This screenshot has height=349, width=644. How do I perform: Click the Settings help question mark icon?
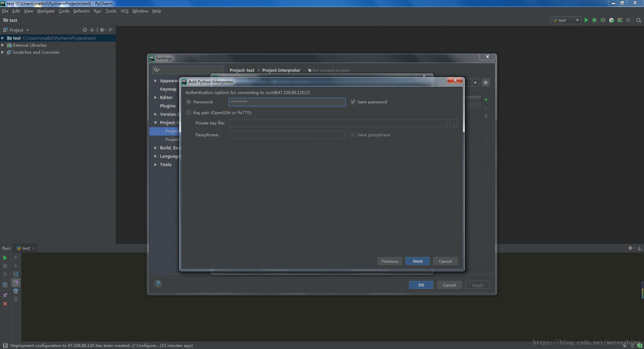[x=158, y=284]
